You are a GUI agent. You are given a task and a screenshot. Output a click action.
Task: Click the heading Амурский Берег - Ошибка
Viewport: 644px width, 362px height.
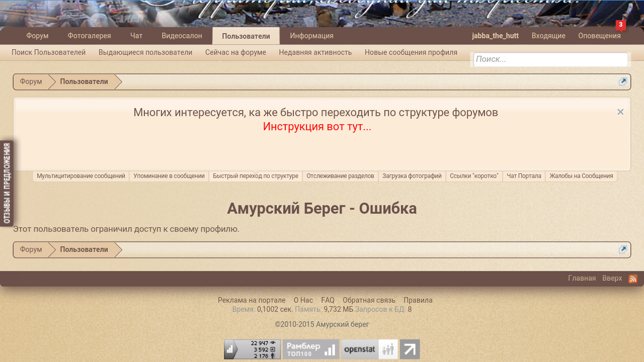click(x=322, y=209)
